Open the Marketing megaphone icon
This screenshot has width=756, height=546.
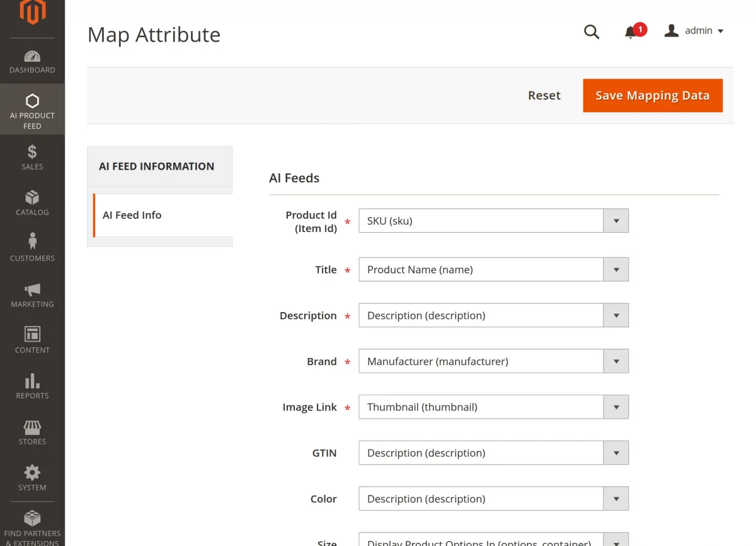pyautogui.click(x=32, y=289)
